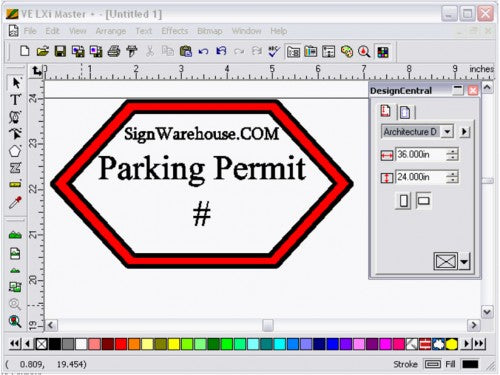Move palette one color left
The height and width of the screenshot is (375, 500).
point(28,344)
